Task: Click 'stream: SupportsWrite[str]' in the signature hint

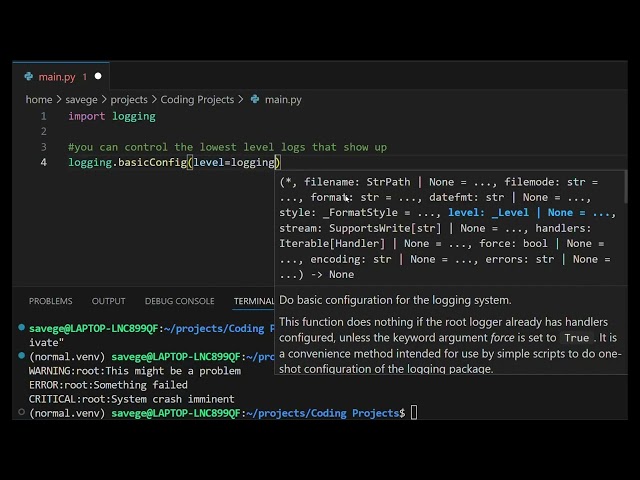Action: [360, 228]
